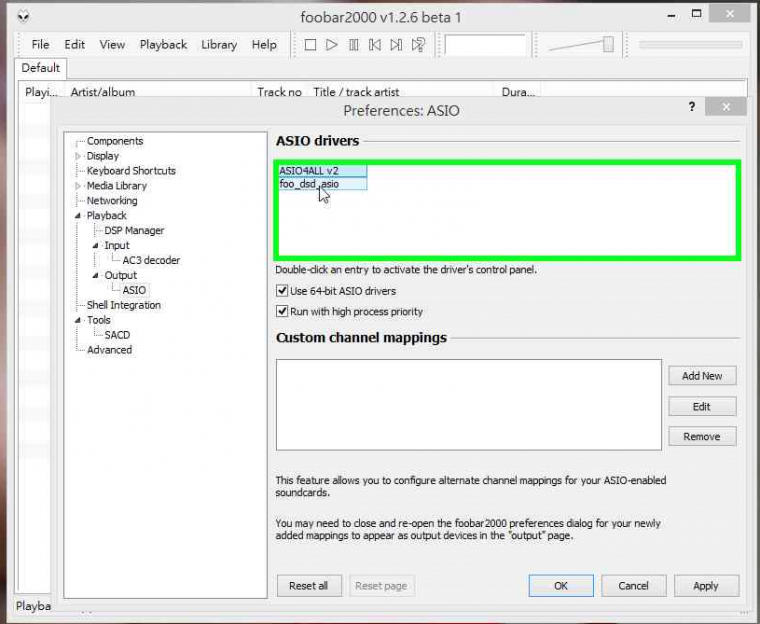
Task: Expand the Media Library tree node
Action: click(x=78, y=186)
